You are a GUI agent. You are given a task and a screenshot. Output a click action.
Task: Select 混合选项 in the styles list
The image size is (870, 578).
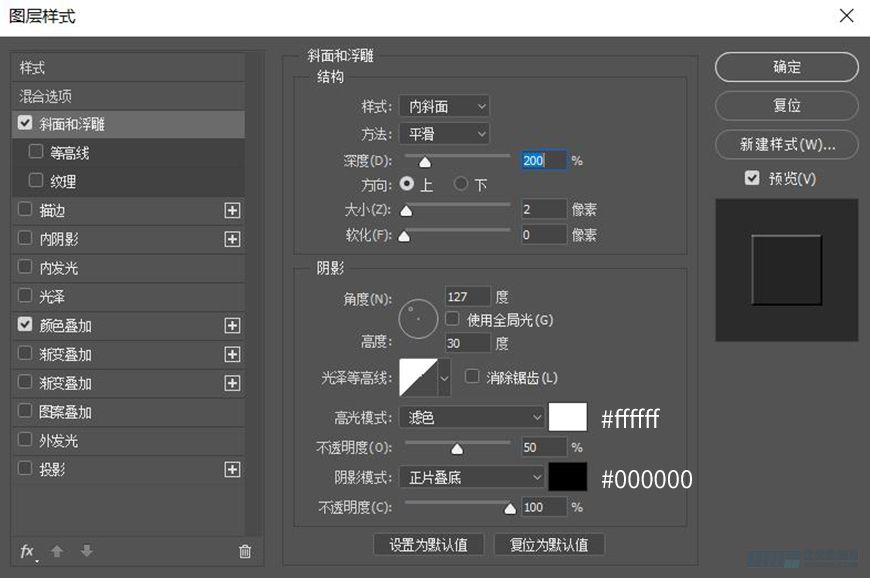[x=60, y=95]
